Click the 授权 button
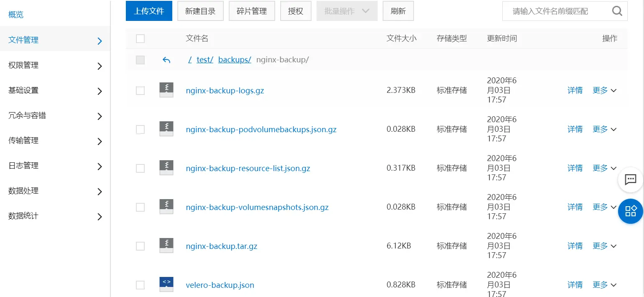 click(x=296, y=11)
